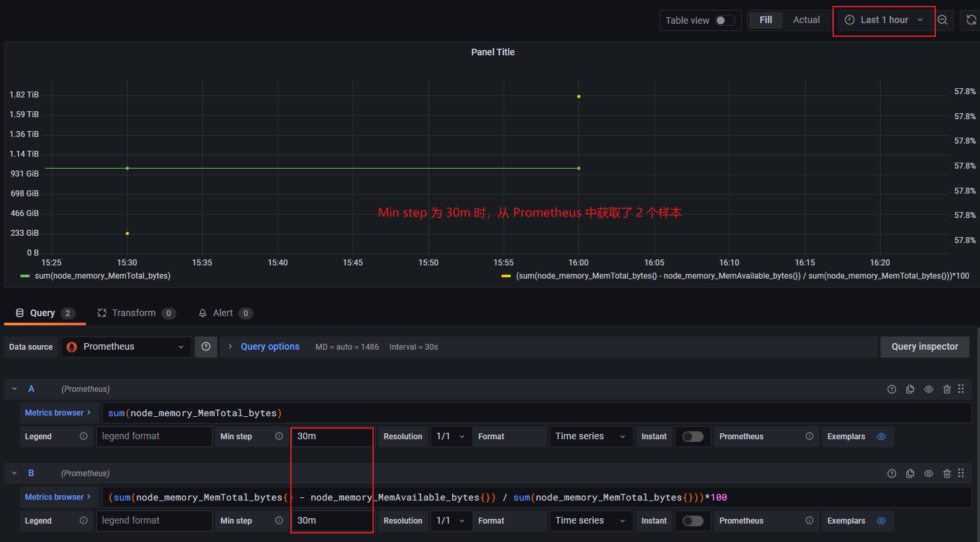Open the Query inspector

point(925,346)
